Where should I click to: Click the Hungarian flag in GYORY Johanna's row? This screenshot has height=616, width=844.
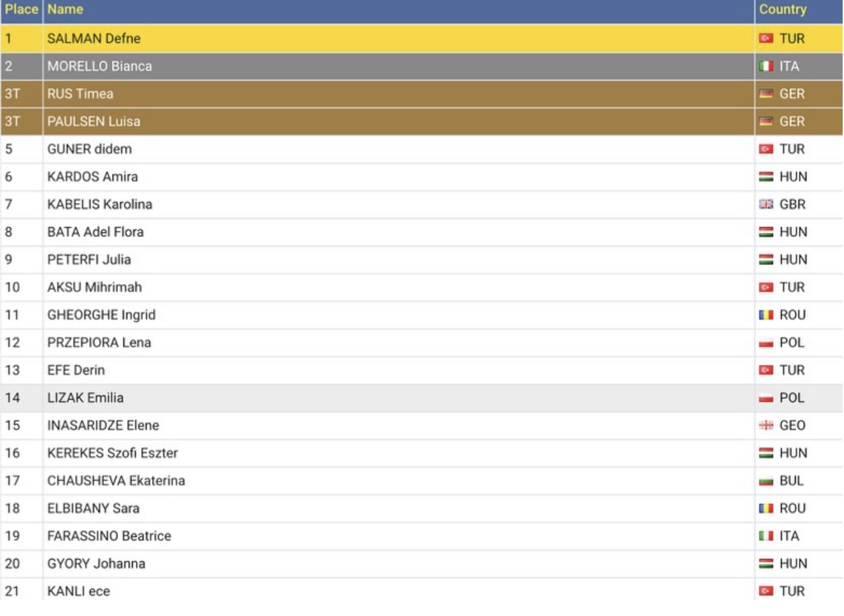766,564
